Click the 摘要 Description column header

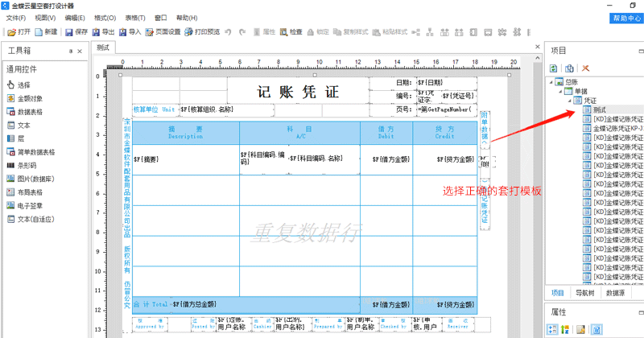(186, 132)
